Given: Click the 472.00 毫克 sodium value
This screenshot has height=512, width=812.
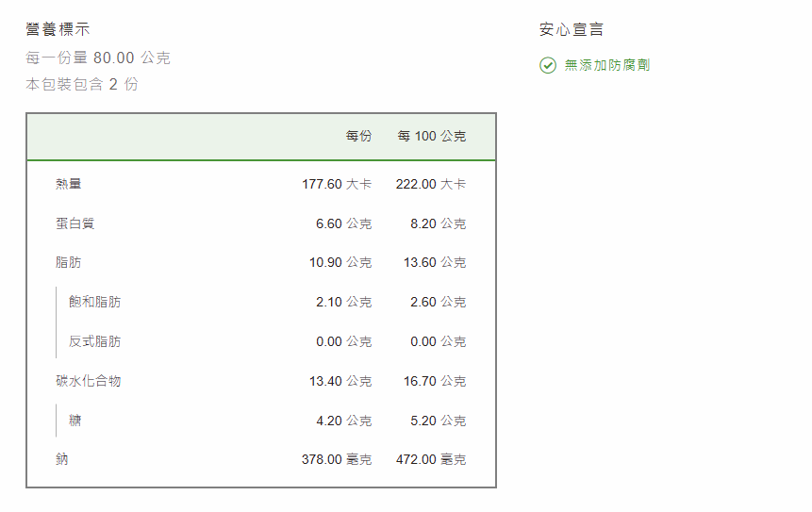Looking at the screenshot, I should tap(431, 459).
